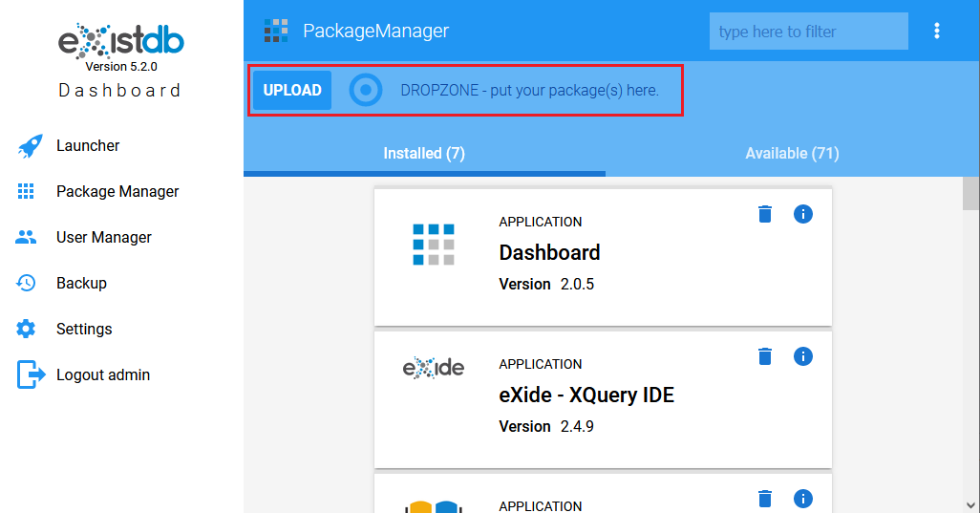Click the rocket Launcher icon
Viewport: 980px width, 513px height.
(30, 145)
